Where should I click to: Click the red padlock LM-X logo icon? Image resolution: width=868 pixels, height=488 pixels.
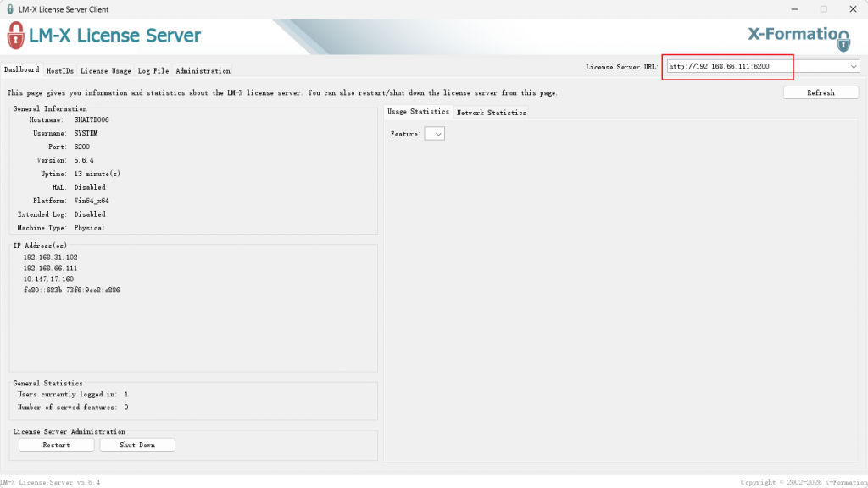pyautogui.click(x=15, y=36)
